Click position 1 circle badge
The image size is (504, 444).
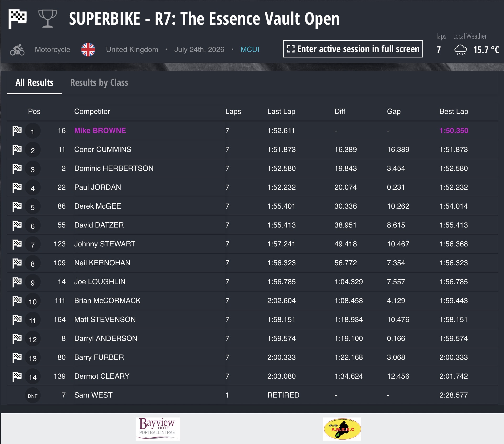[x=33, y=131]
